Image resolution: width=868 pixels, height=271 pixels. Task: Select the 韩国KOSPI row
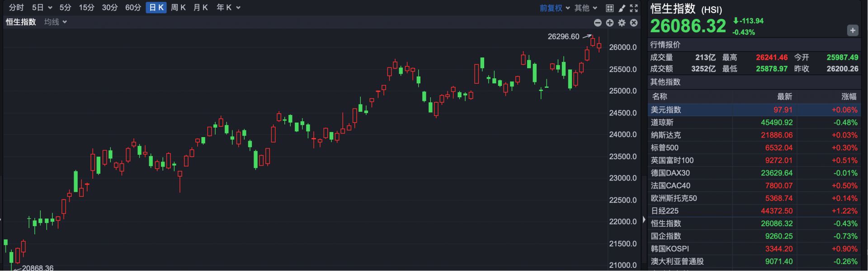coord(754,249)
